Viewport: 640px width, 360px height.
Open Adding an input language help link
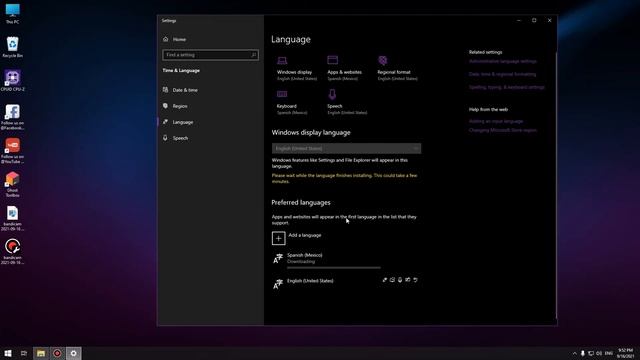[x=496, y=121]
